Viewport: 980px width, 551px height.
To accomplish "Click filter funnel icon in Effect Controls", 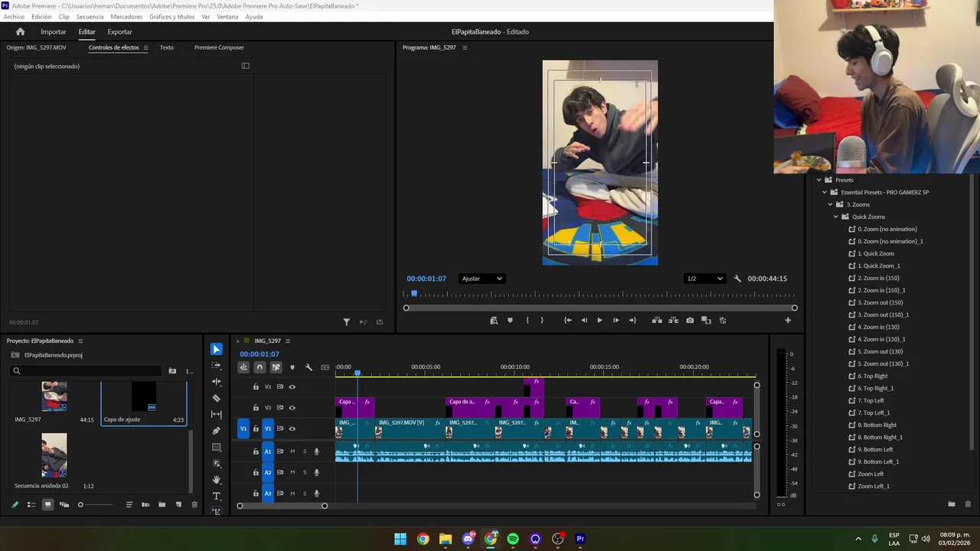I will [346, 322].
